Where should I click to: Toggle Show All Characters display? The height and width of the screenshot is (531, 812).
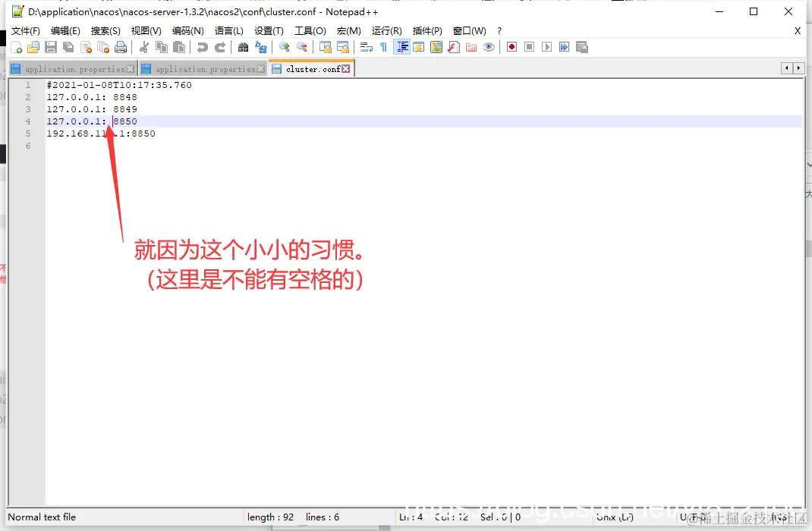[x=385, y=47]
